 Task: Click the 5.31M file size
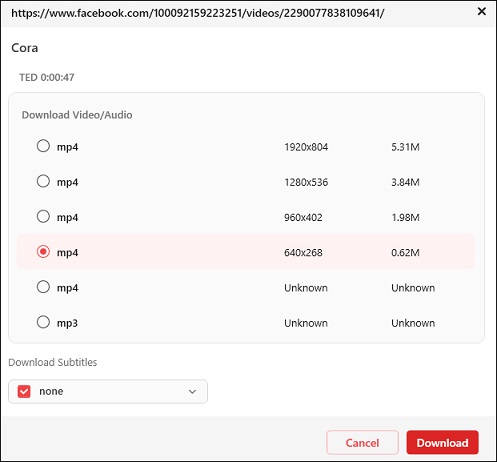click(x=405, y=147)
